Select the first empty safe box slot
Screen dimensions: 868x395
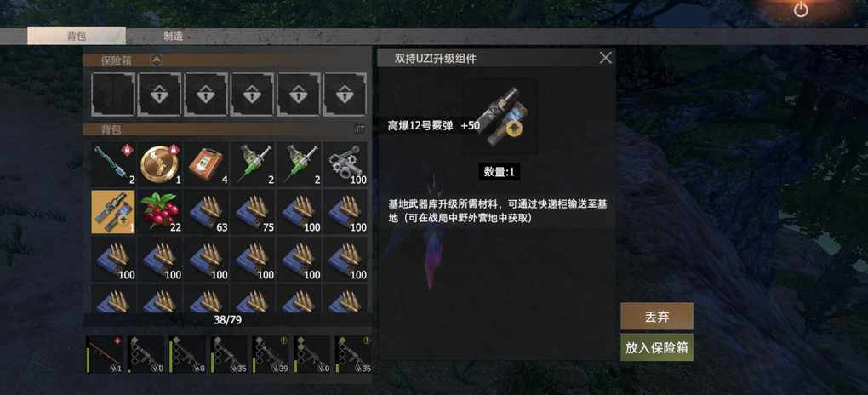click(113, 94)
